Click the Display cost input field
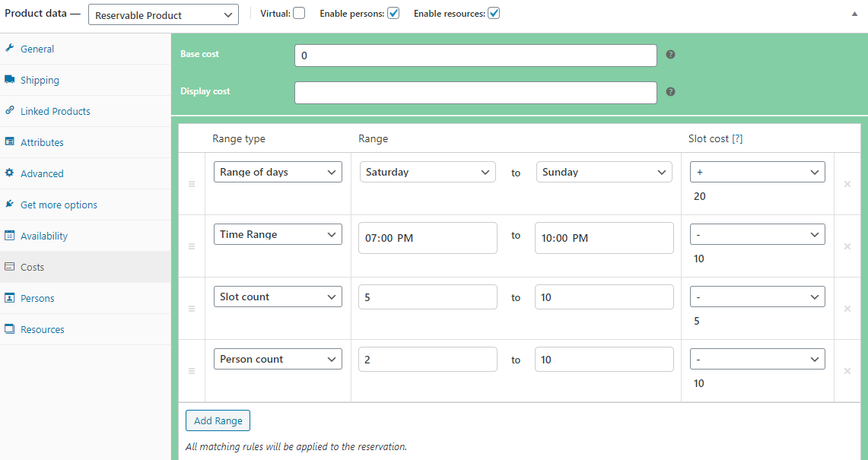 click(475, 93)
